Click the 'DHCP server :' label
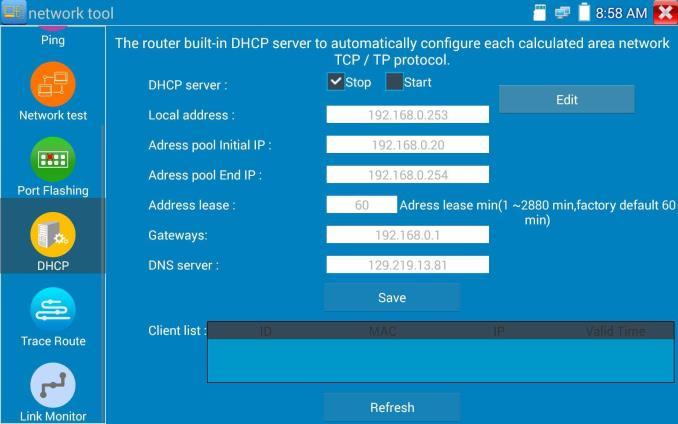This screenshot has width=678, height=424. [x=187, y=85]
